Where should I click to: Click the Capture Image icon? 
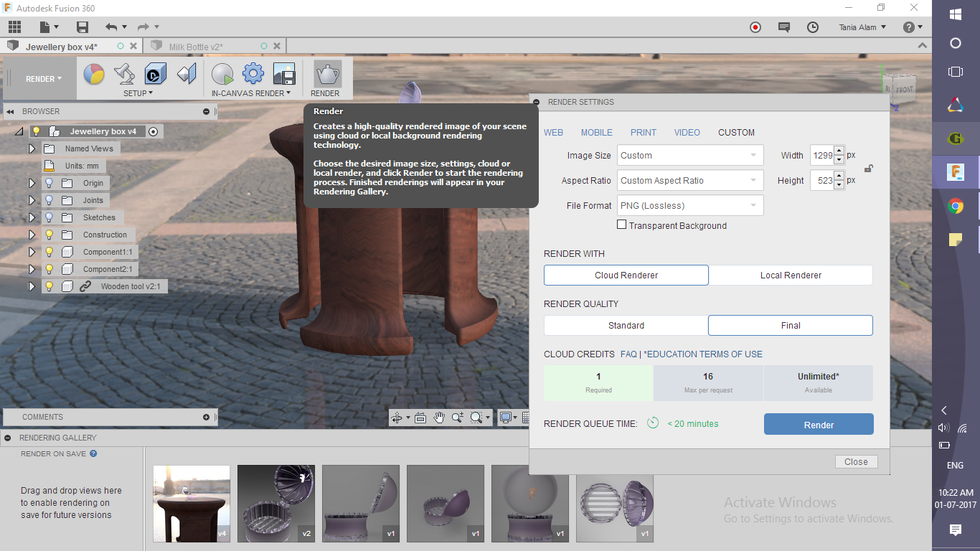(x=284, y=74)
